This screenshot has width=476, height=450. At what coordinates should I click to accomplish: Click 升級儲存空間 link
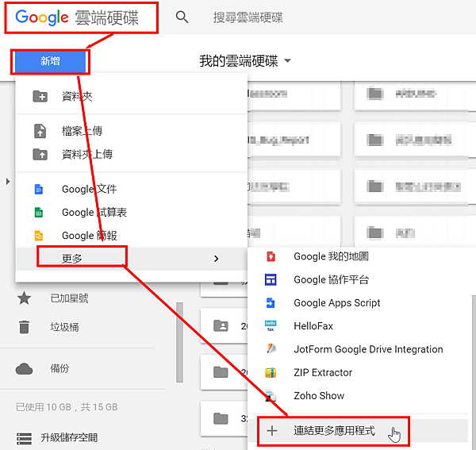(69, 437)
